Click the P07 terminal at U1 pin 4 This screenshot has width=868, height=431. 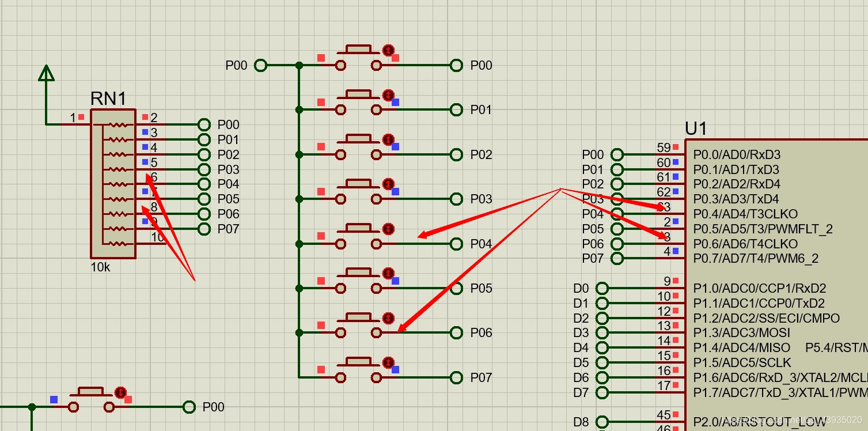pos(617,258)
